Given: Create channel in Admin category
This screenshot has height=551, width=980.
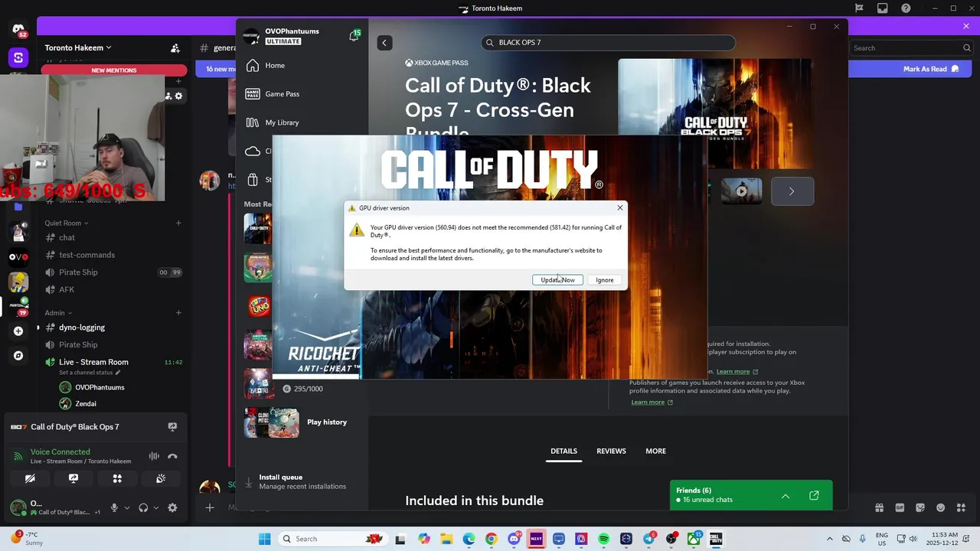Looking at the screenshot, I should click(178, 313).
